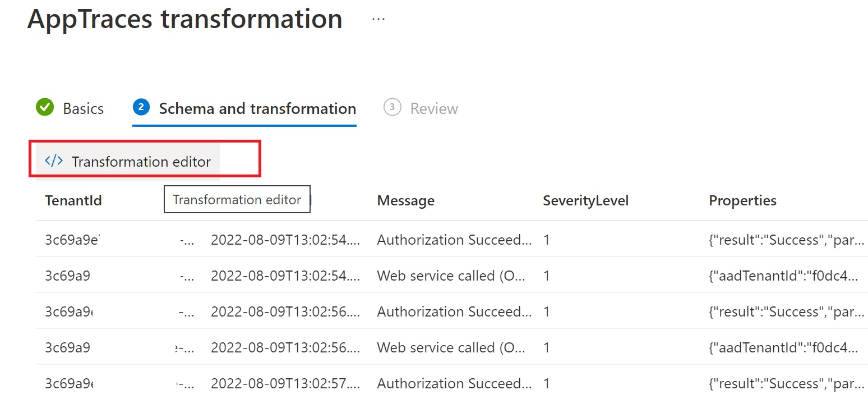
Task: Click the Message column header
Action: point(405,200)
